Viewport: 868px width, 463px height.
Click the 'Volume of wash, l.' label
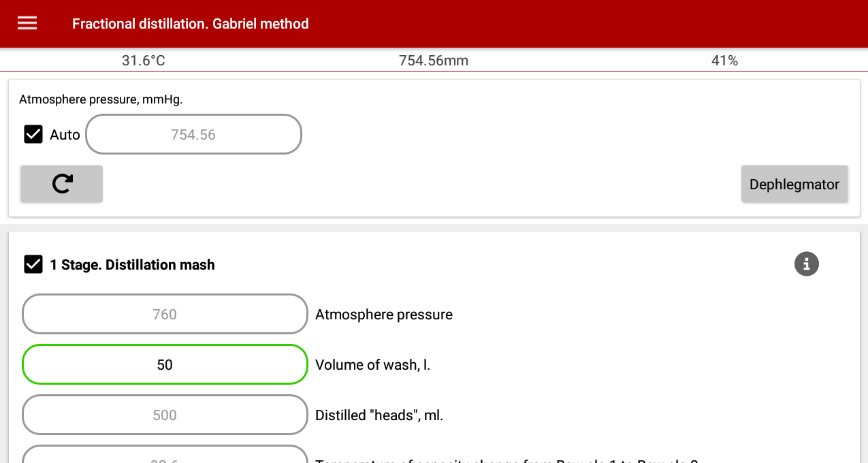pyautogui.click(x=372, y=365)
